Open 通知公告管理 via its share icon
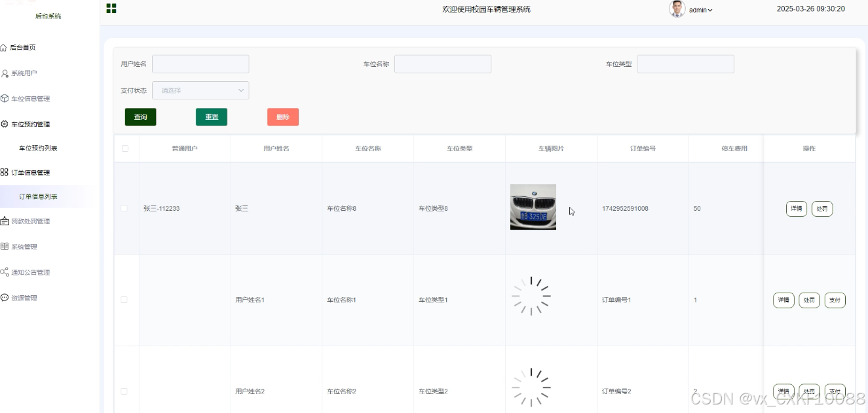868x413 pixels. 5,272
